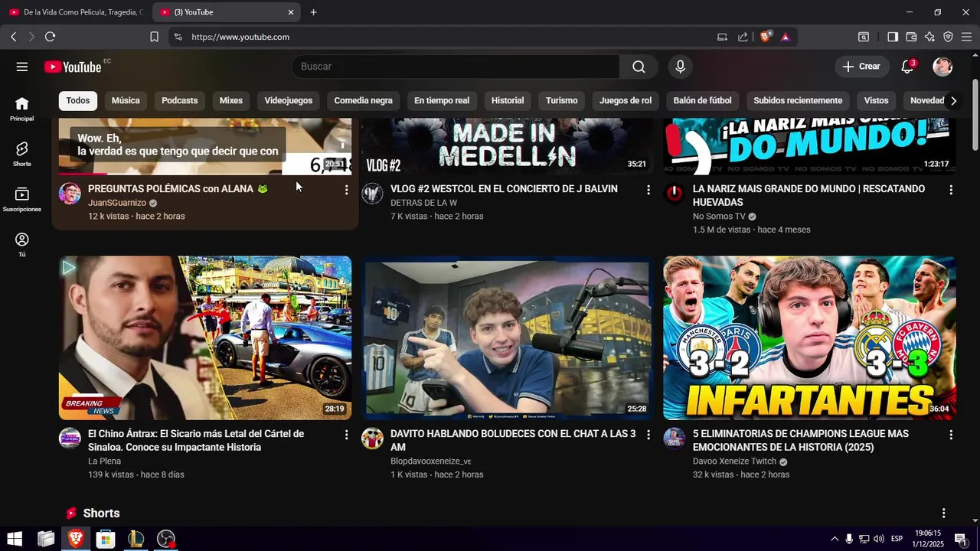The width and height of the screenshot is (980, 551).
Task: Select the Todos filter chip
Action: [78, 100]
